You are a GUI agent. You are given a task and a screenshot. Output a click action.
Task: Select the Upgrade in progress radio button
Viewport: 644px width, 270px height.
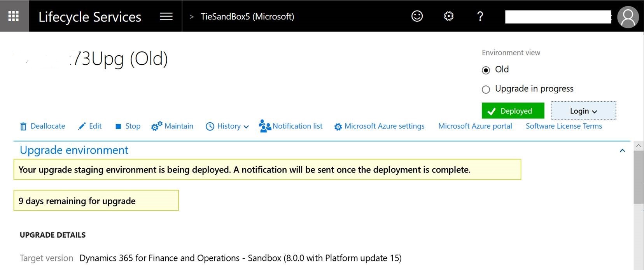[x=486, y=90]
